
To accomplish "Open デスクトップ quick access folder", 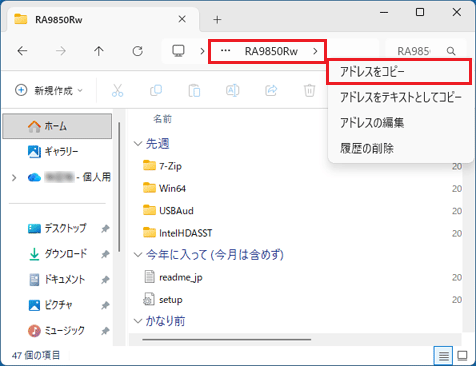I will (57, 228).
